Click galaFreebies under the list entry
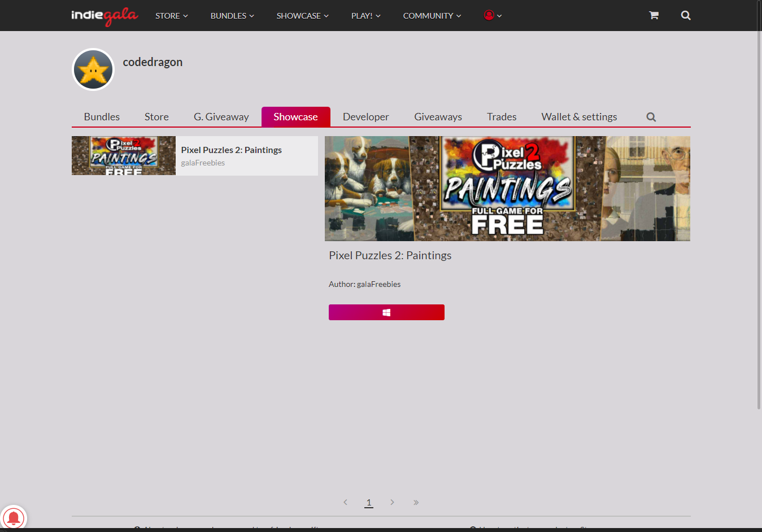The width and height of the screenshot is (762, 532). pyautogui.click(x=203, y=163)
